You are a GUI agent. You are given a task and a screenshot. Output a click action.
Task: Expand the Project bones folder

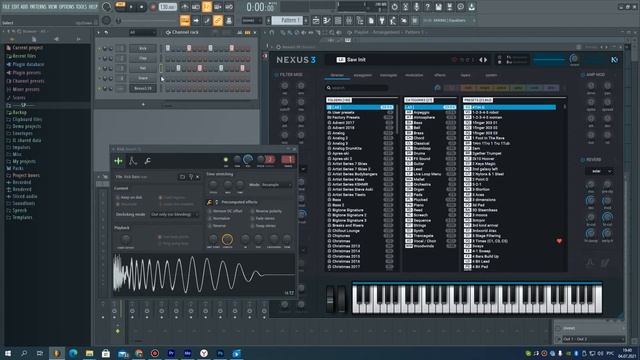[x=26, y=175]
